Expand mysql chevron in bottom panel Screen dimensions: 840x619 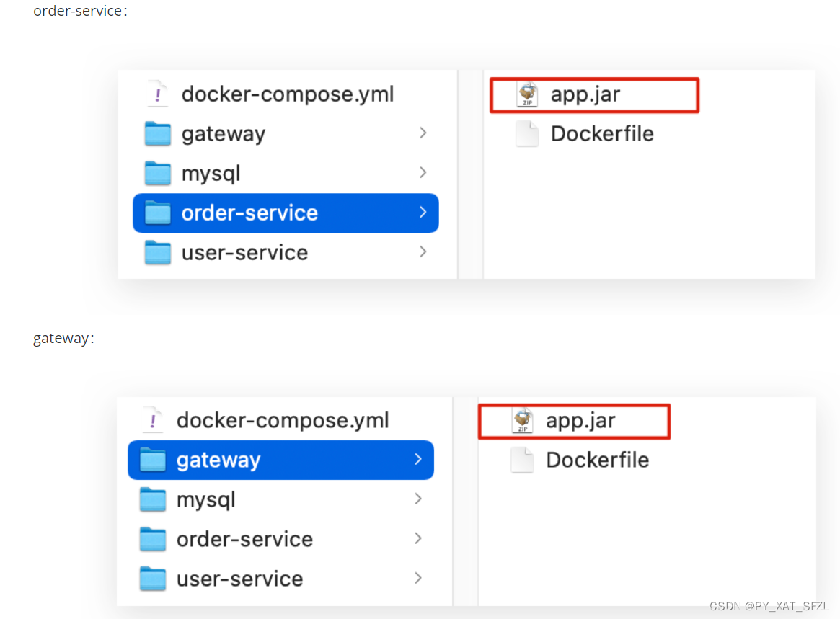[x=418, y=499]
